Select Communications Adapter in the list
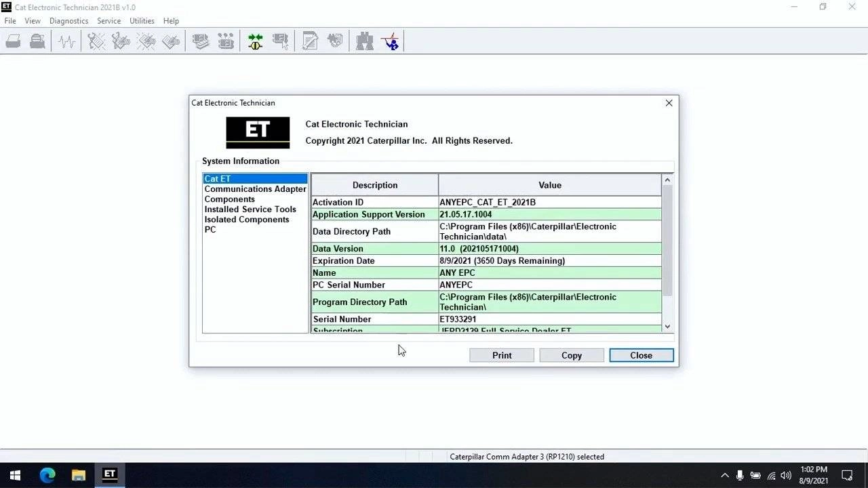Screen dimensions: 868x488 click(255, 189)
